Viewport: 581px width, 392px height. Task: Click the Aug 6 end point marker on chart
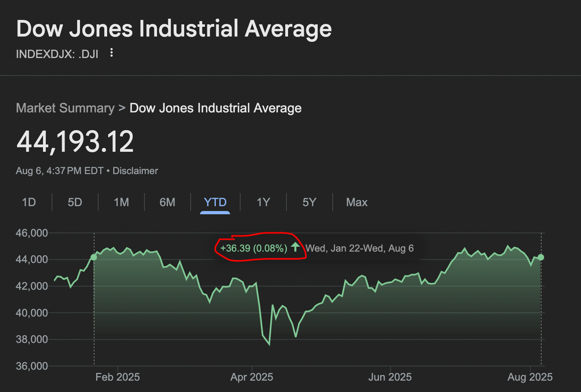pos(541,257)
